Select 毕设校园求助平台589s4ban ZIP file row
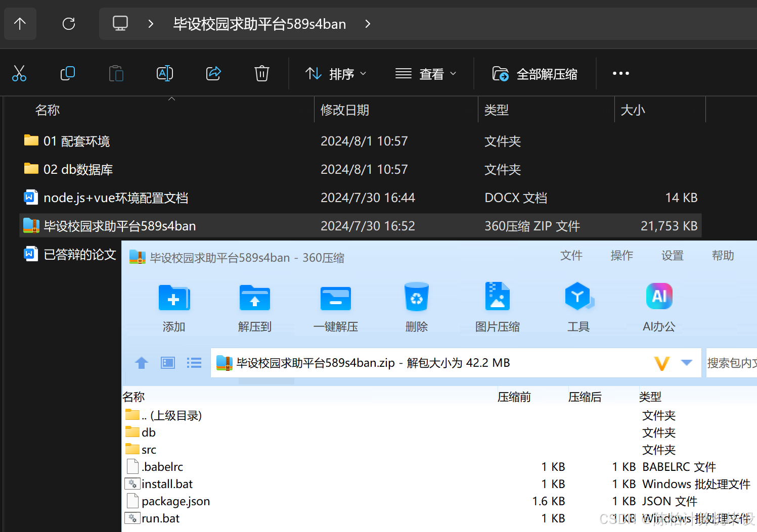757x532 pixels. click(x=360, y=226)
